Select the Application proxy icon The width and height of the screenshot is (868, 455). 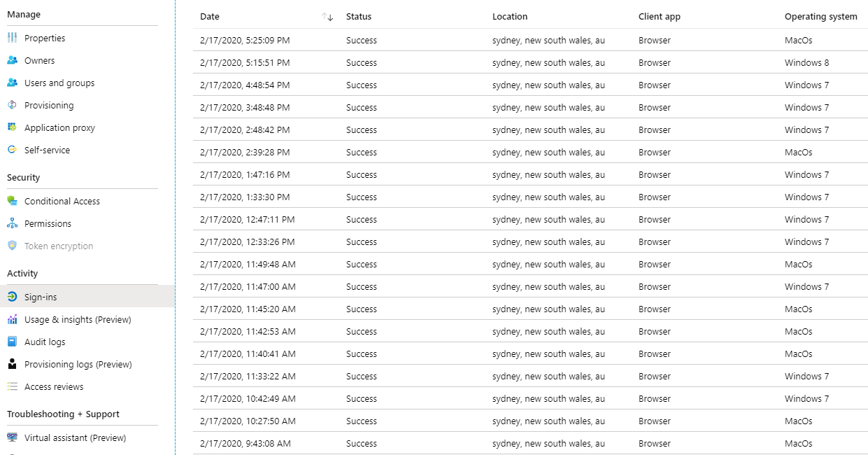(14, 127)
